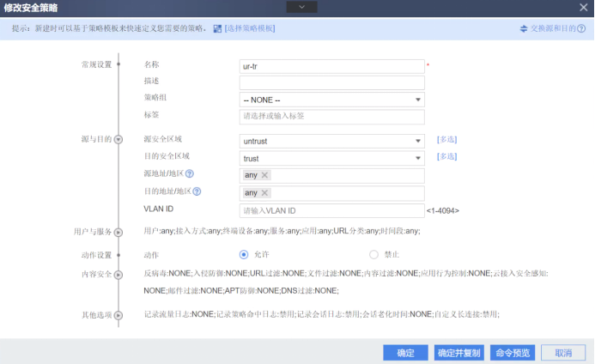Select the 允许 action radio button
The height and width of the screenshot is (364, 595).
point(244,255)
